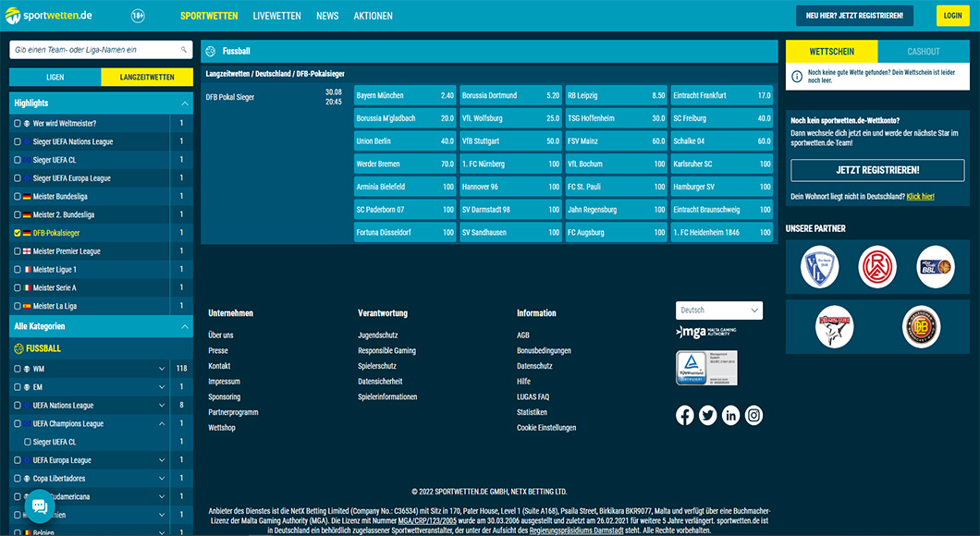Check the Sieger UEFA Europa League checkbox
The height and width of the screenshot is (536, 980).
(18, 178)
